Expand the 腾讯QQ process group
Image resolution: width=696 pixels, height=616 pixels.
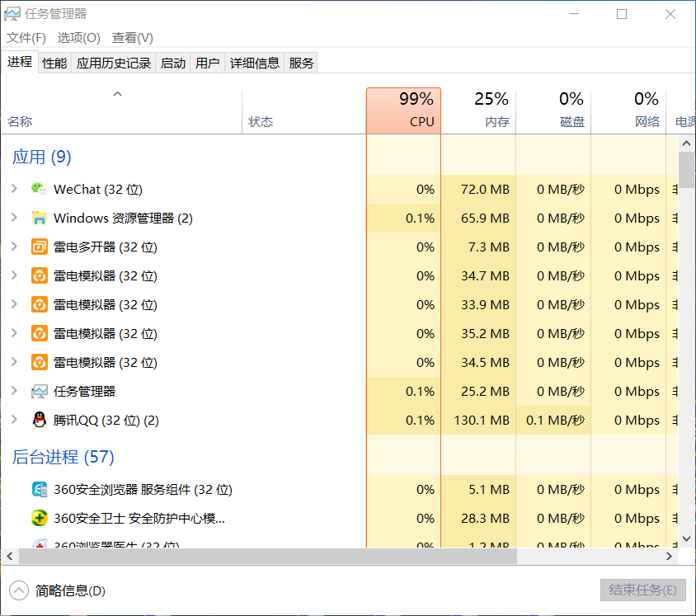(14, 420)
